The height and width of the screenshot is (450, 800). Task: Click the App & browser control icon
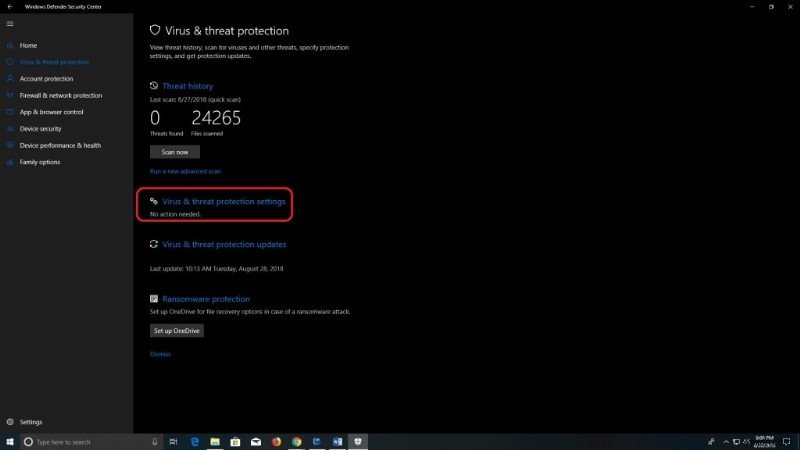[10, 112]
